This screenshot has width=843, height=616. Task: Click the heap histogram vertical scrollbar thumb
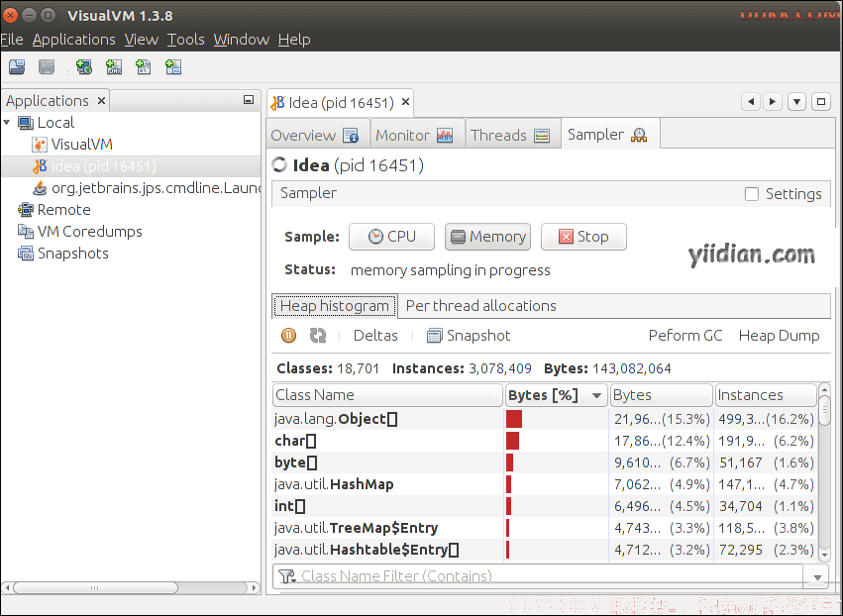coord(823,411)
